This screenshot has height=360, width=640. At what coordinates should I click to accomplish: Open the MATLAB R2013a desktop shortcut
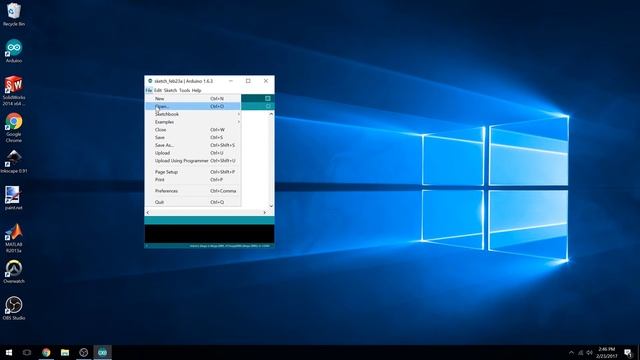13,238
